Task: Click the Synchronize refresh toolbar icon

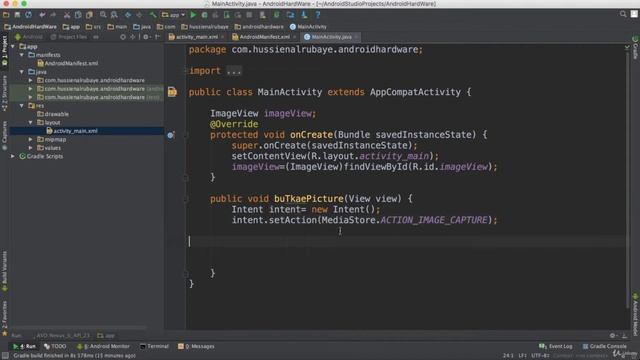Action: pos(28,15)
